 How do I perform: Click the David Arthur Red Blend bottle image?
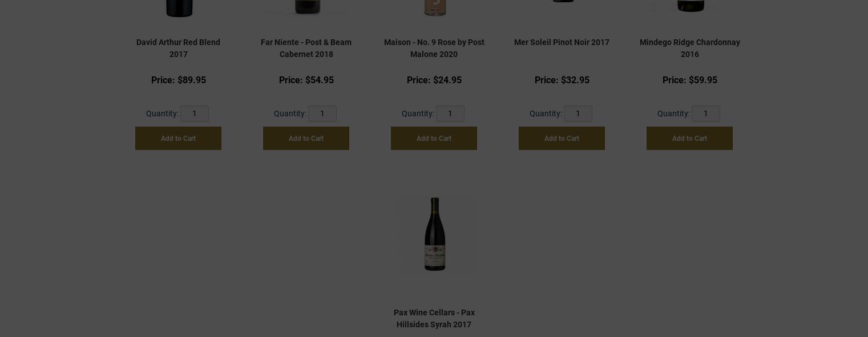pos(179,7)
